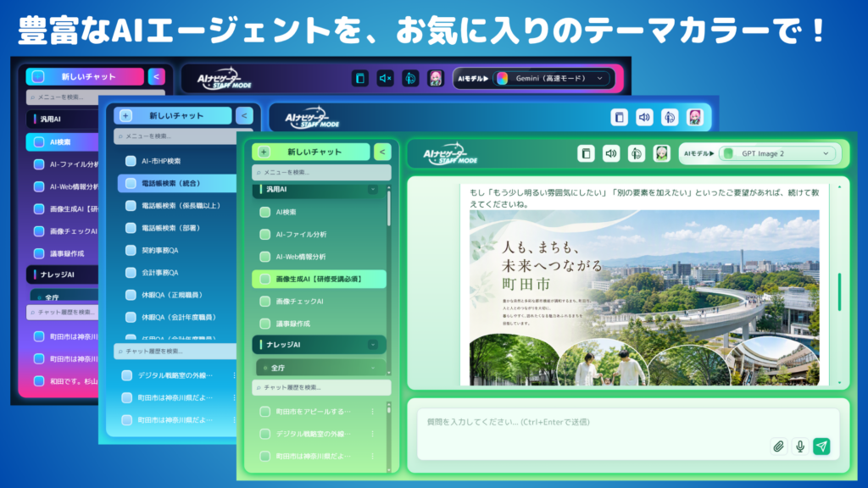The image size is (868, 488).
Task: Click the model color icon beside GPT Image 2
Action: tap(728, 153)
